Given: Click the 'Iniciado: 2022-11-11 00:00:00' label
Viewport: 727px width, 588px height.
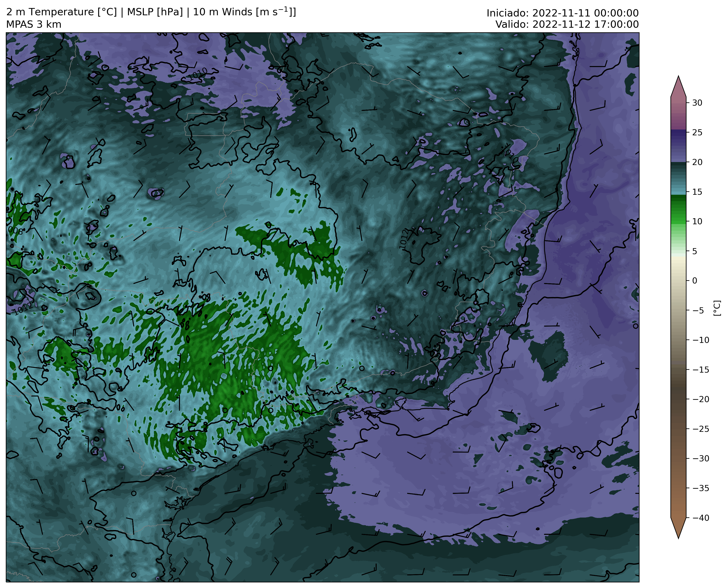Looking at the screenshot, I should pyautogui.click(x=562, y=13).
